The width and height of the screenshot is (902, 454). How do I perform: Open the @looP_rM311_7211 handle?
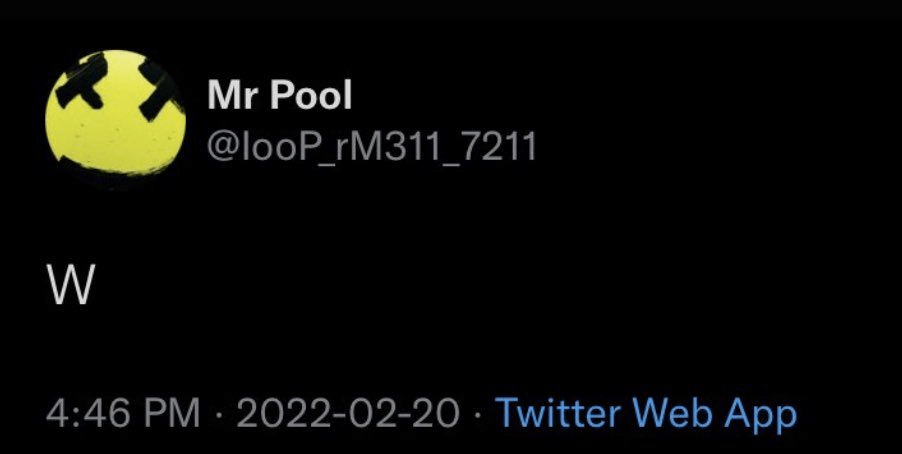pyautogui.click(x=372, y=146)
